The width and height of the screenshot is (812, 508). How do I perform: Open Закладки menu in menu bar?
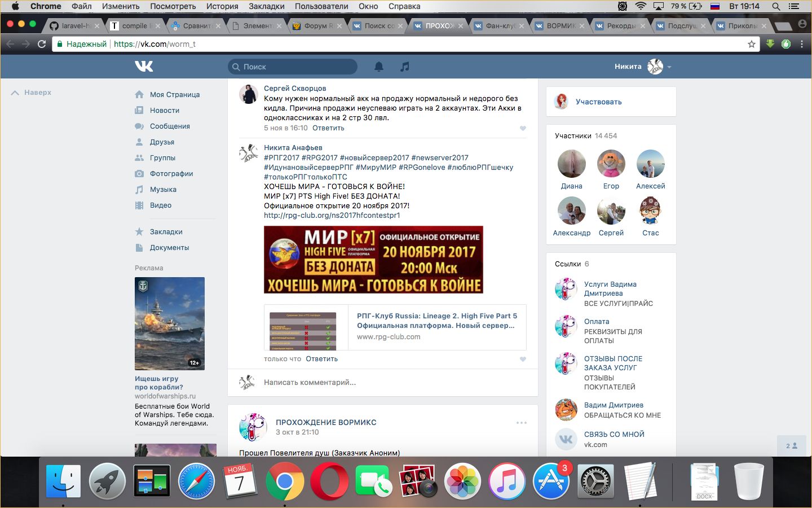point(266,6)
